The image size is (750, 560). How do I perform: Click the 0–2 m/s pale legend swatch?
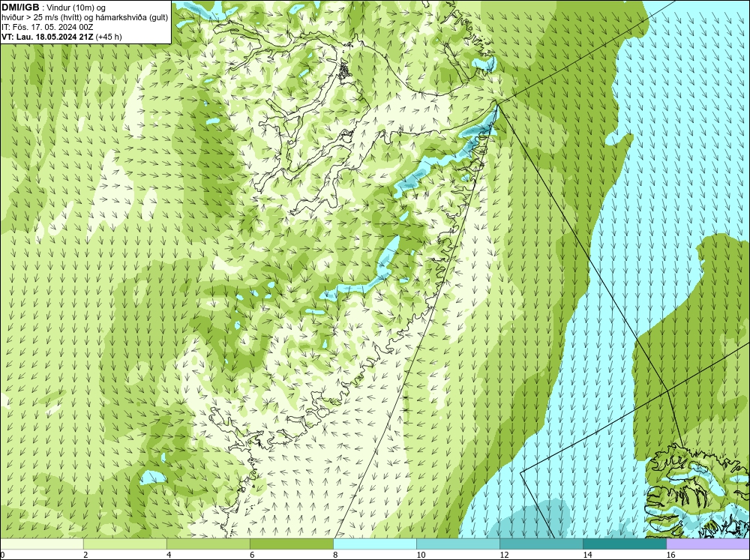coord(42,544)
